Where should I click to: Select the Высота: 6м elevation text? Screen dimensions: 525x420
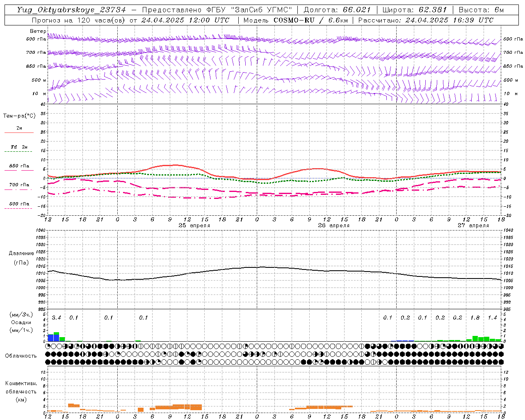click(481, 10)
